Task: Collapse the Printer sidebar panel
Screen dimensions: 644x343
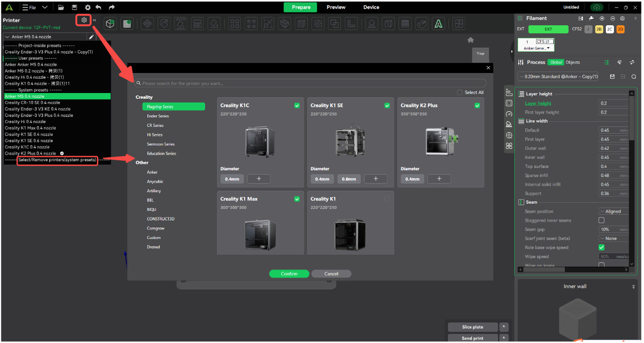Action: (94, 20)
